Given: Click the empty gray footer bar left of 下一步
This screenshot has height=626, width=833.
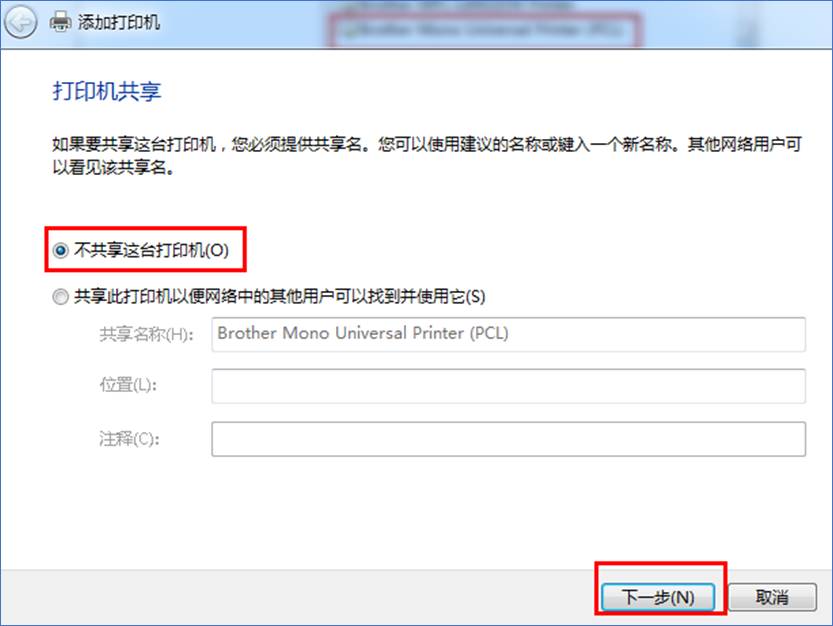Looking at the screenshot, I should click(298, 597).
